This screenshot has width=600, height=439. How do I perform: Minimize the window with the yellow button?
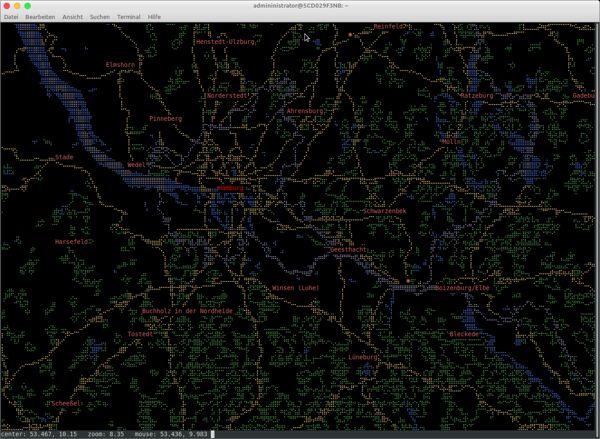[17, 6]
